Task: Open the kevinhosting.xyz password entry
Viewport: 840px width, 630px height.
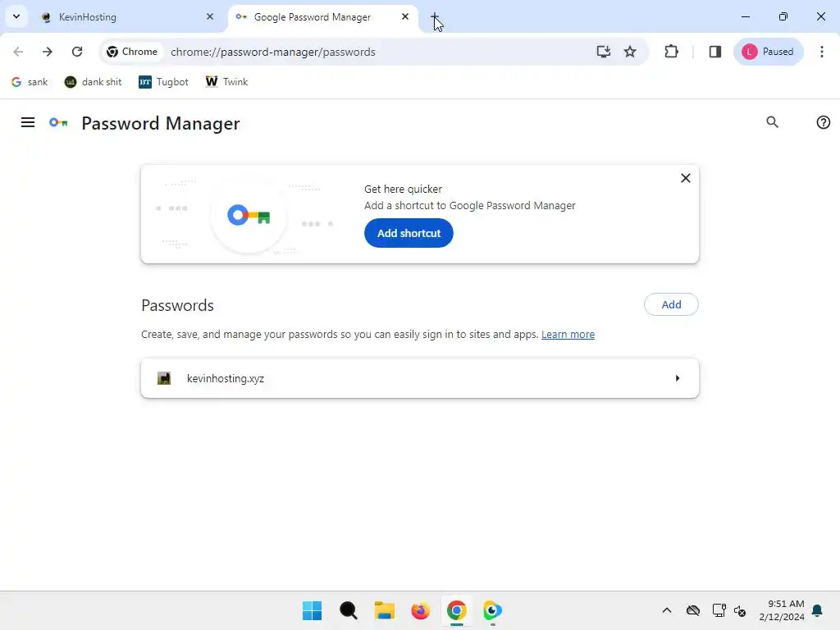Action: tap(420, 378)
